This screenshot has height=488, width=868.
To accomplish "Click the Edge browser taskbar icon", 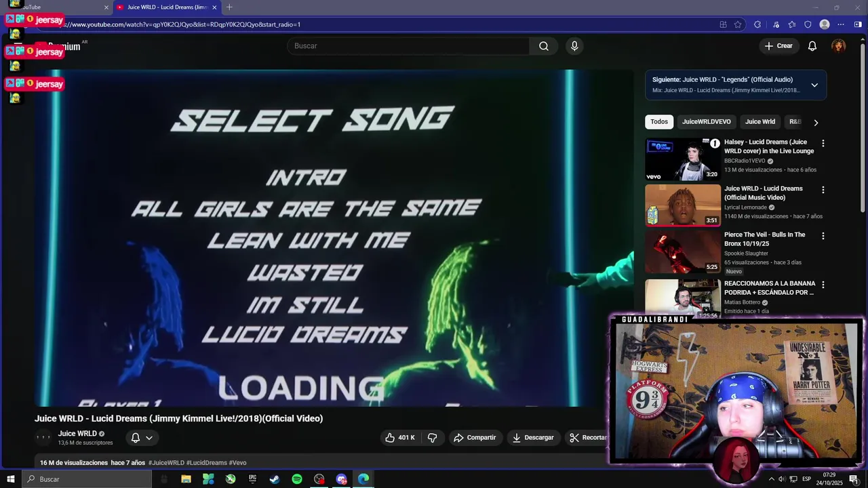I will click(363, 479).
